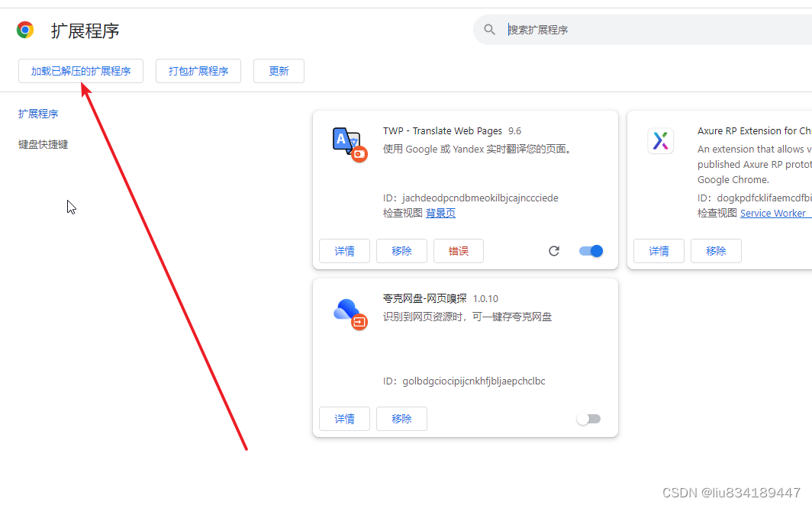Viewport: 812px width, 505px height.
Task: Open the 背景页 inspect view link
Action: pos(440,213)
